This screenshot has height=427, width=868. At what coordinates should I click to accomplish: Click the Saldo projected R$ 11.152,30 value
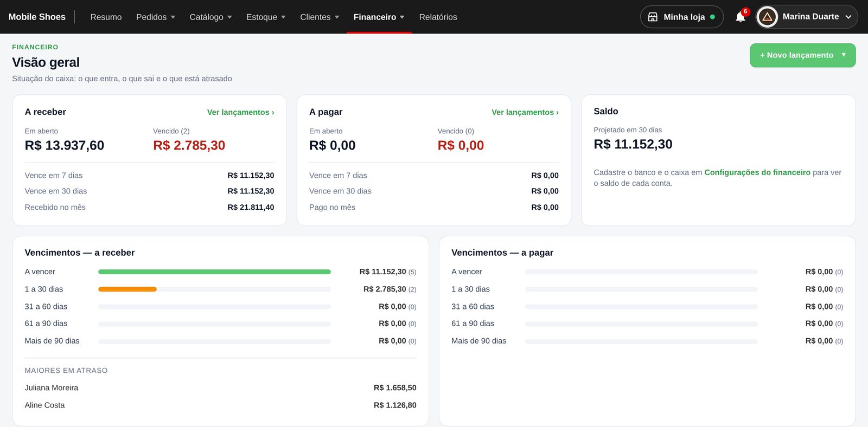[633, 144]
